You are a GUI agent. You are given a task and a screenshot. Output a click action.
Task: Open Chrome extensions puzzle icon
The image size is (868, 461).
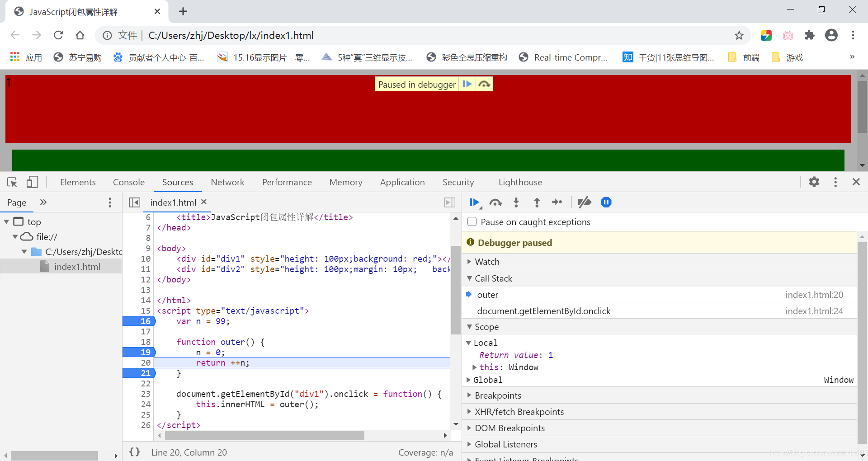(x=810, y=35)
